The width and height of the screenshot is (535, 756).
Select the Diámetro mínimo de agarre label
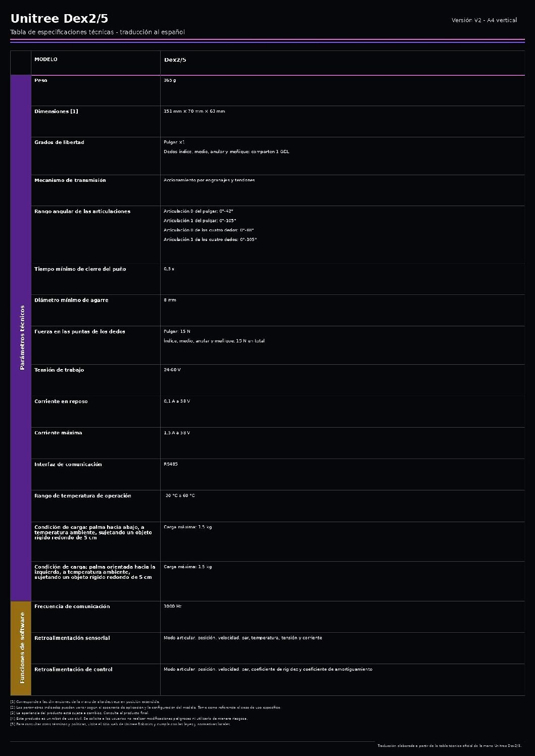pyautogui.click(x=71, y=300)
